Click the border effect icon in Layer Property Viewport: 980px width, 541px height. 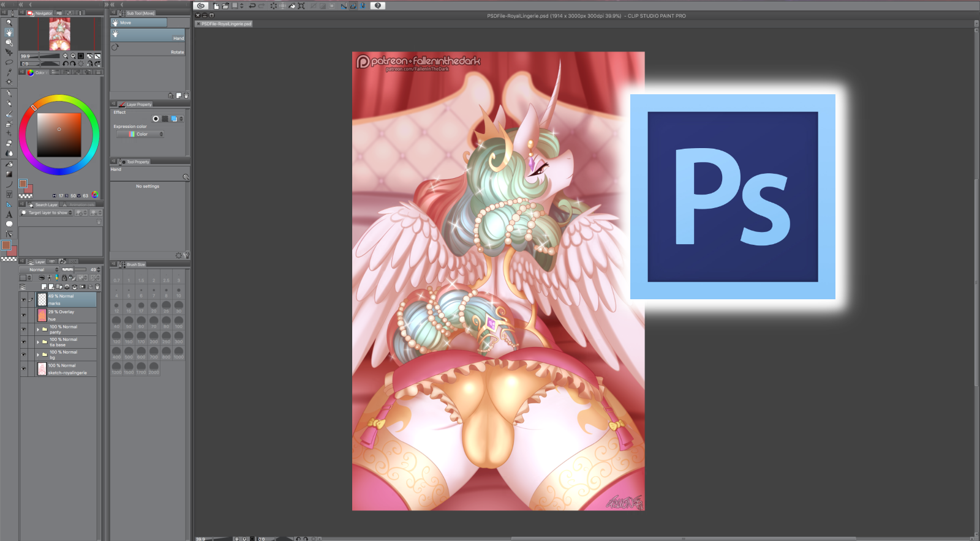click(x=156, y=119)
